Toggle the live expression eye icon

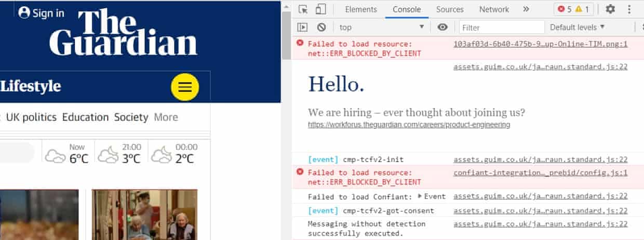(x=442, y=27)
